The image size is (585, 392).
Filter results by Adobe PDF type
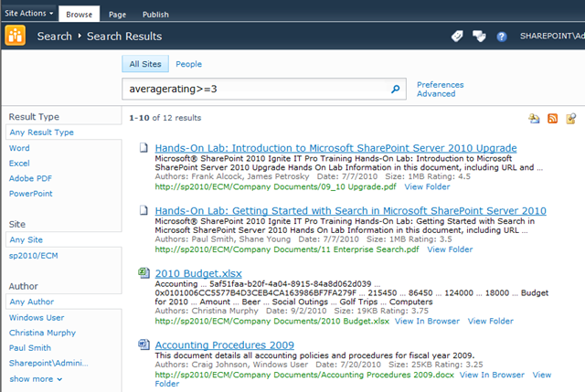(30, 178)
